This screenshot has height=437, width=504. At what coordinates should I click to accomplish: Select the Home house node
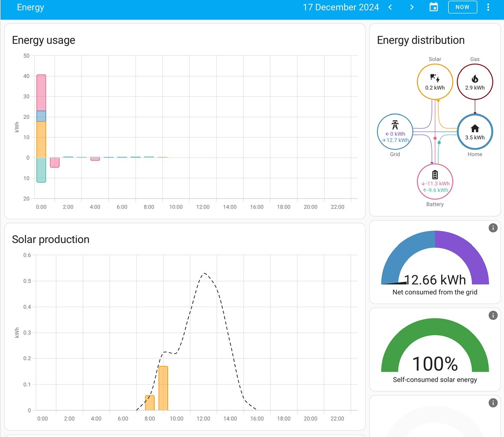(x=475, y=132)
